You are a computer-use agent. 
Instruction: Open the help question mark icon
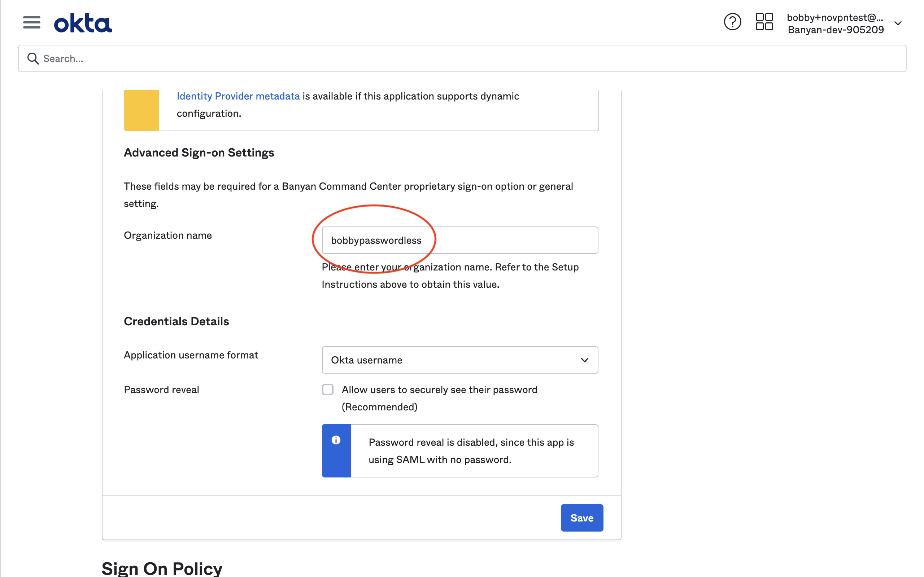click(x=732, y=22)
